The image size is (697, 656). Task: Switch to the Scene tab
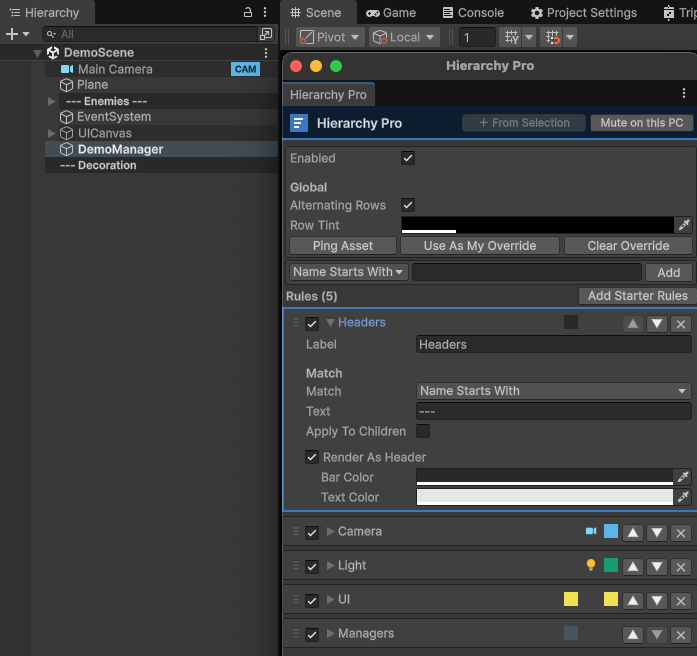[x=316, y=12]
